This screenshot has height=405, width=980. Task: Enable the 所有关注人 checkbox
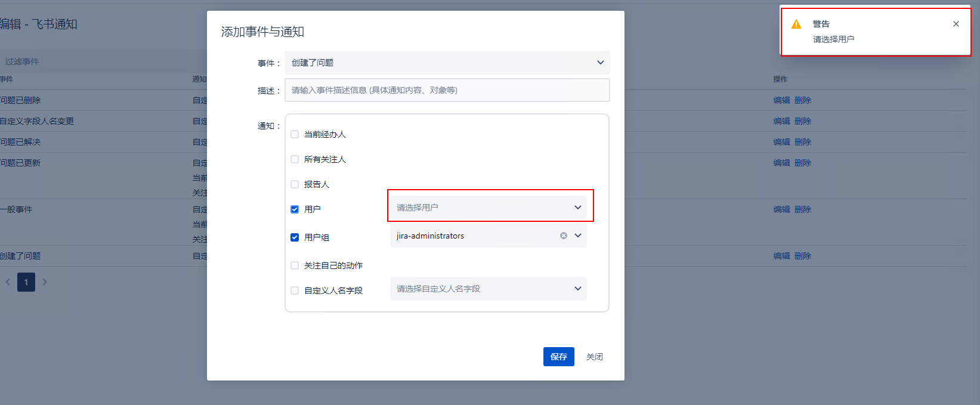[x=295, y=159]
